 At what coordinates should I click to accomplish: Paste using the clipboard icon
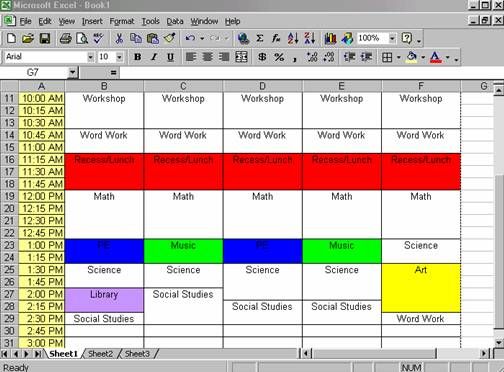153,38
